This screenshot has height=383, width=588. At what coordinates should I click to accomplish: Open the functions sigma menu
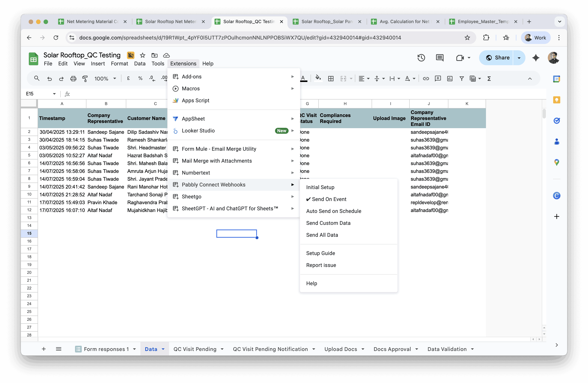[489, 79]
